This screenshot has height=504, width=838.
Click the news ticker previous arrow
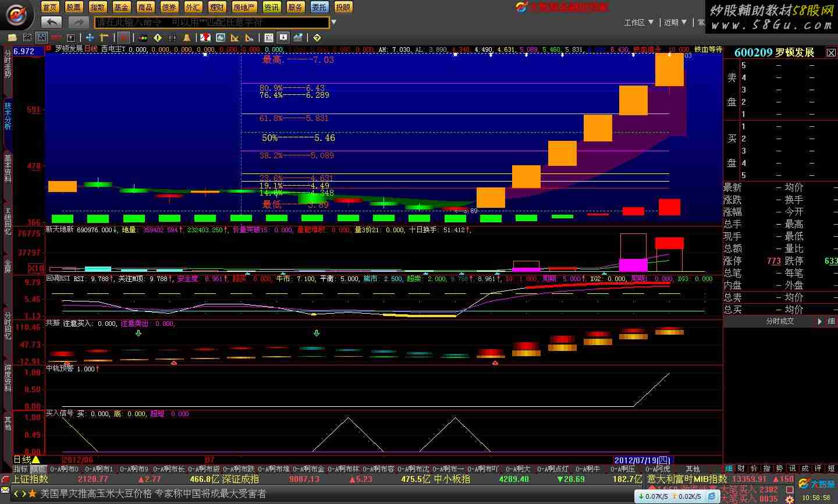click(16, 494)
